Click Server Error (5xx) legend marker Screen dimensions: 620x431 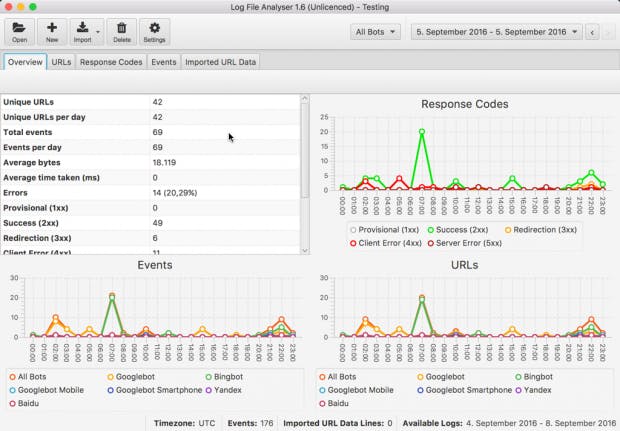[x=431, y=243]
